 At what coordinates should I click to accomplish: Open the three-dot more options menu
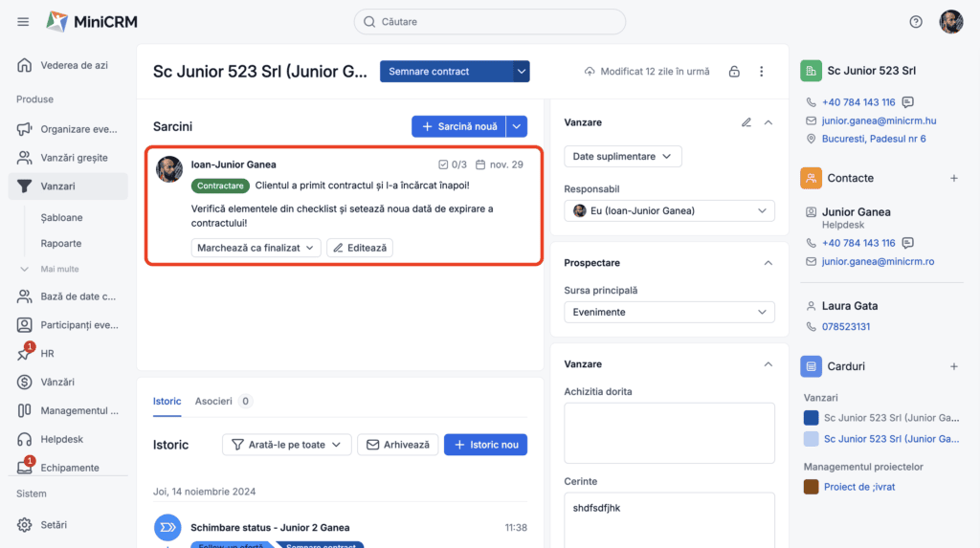coord(761,71)
